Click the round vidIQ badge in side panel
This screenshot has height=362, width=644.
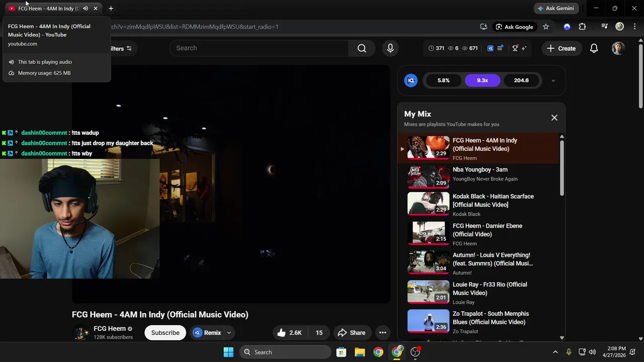411,80
